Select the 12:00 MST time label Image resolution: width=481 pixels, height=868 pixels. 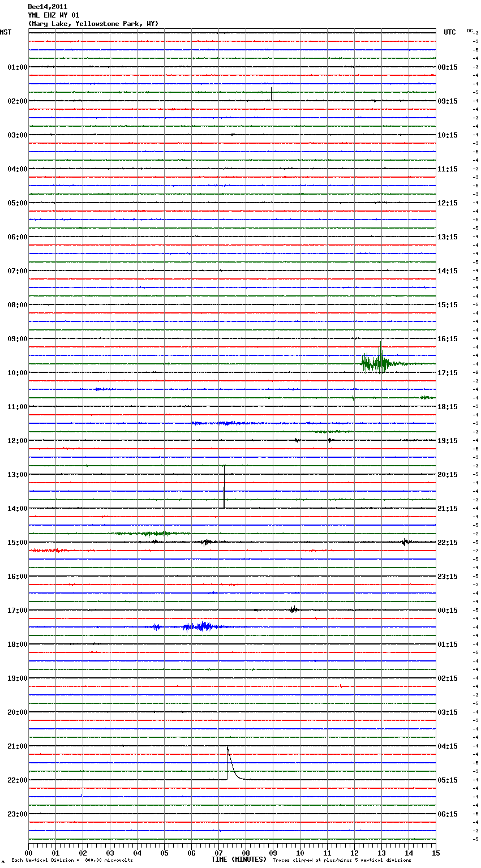pos(18,441)
